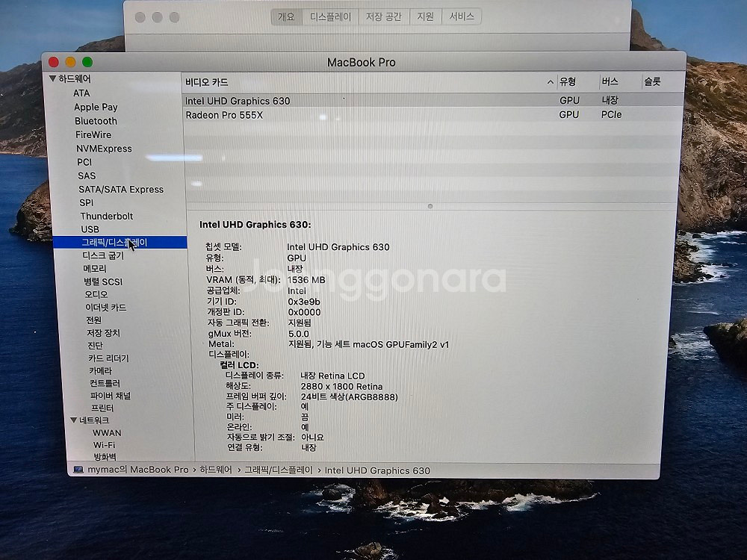Switch to 지원 tab in back window

click(x=426, y=16)
